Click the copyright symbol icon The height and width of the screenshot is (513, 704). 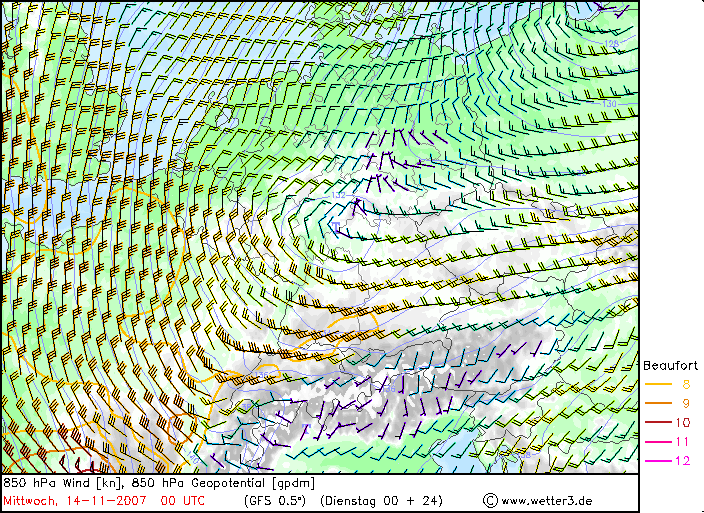coord(490,500)
